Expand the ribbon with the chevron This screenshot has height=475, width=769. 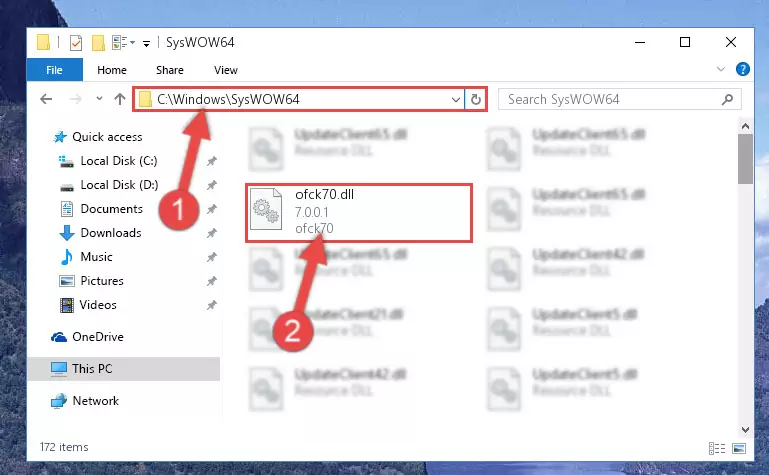pyautogui.click(x=720, y=69)
